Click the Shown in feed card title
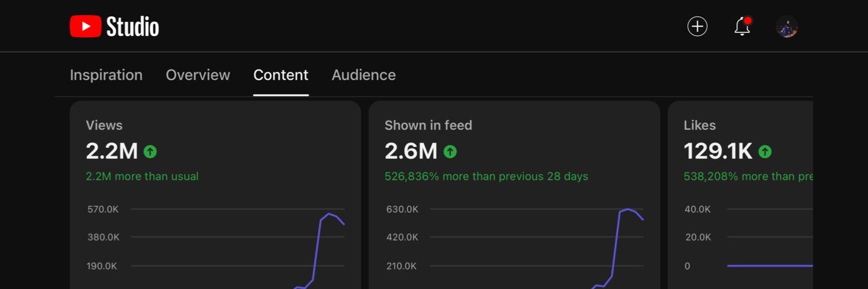This screenshot has height=289, width=868. point(428,125)
